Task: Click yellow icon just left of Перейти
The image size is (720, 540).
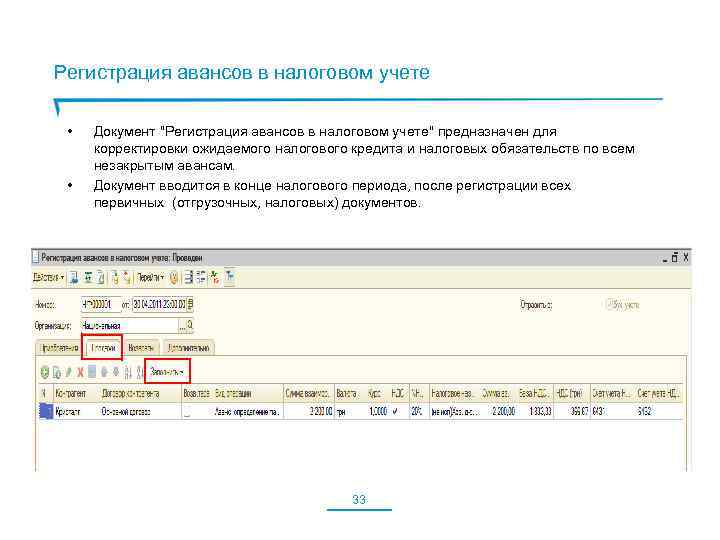Action: pyautogui.click(x=127, y=277)
